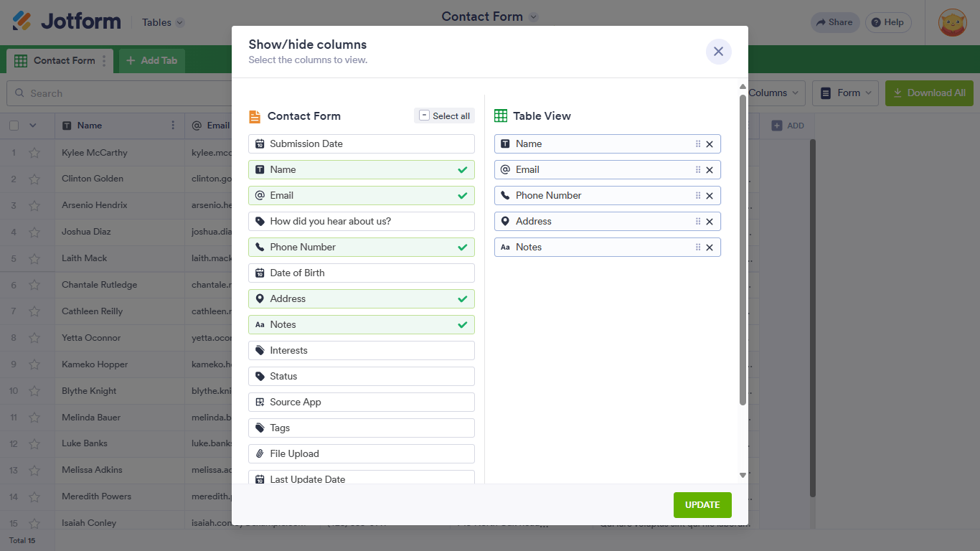Click the drag handle beside Phone Number
This screenshot has height=551, width=980.
pyautogui.click(x=697, y=196)
